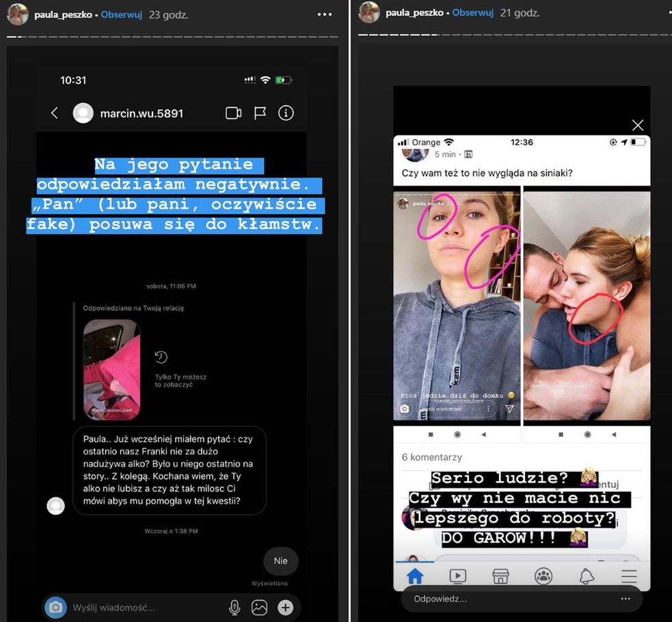
Task: Tap the post author avatar near '5 min'
Action: pos(415,154)
